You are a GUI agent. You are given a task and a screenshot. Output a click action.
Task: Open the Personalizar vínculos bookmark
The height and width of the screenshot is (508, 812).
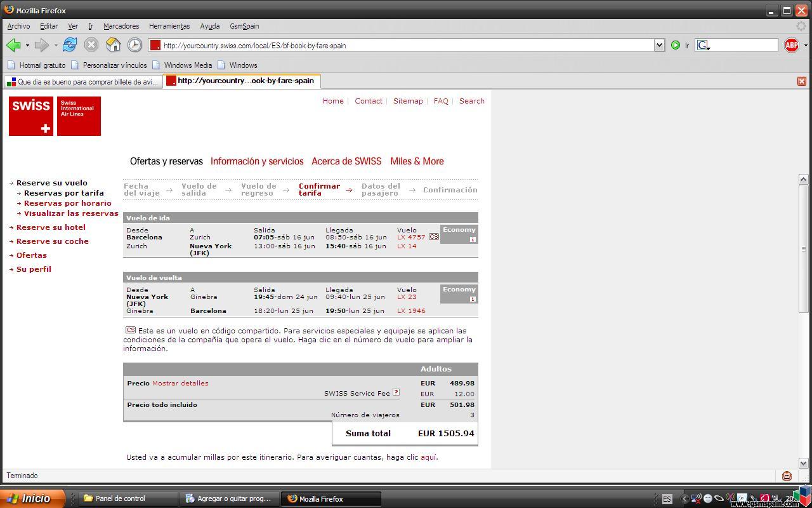pos(109,65)
